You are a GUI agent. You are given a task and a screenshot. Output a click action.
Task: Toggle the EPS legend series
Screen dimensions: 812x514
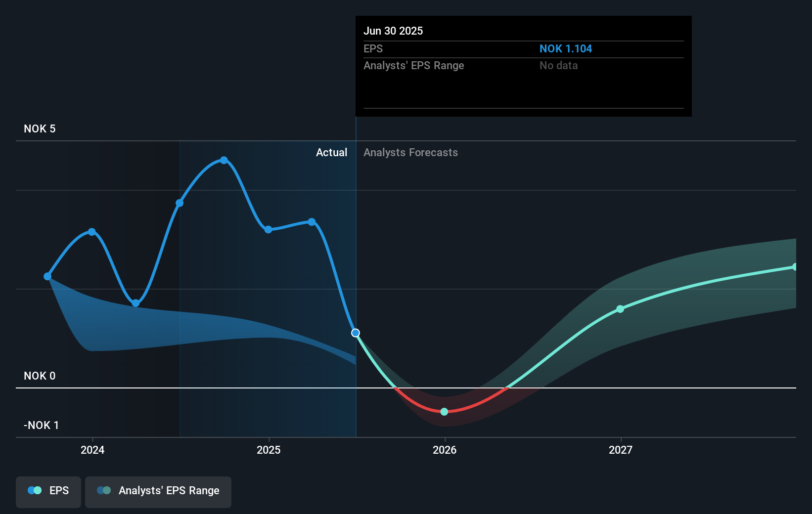48,492
